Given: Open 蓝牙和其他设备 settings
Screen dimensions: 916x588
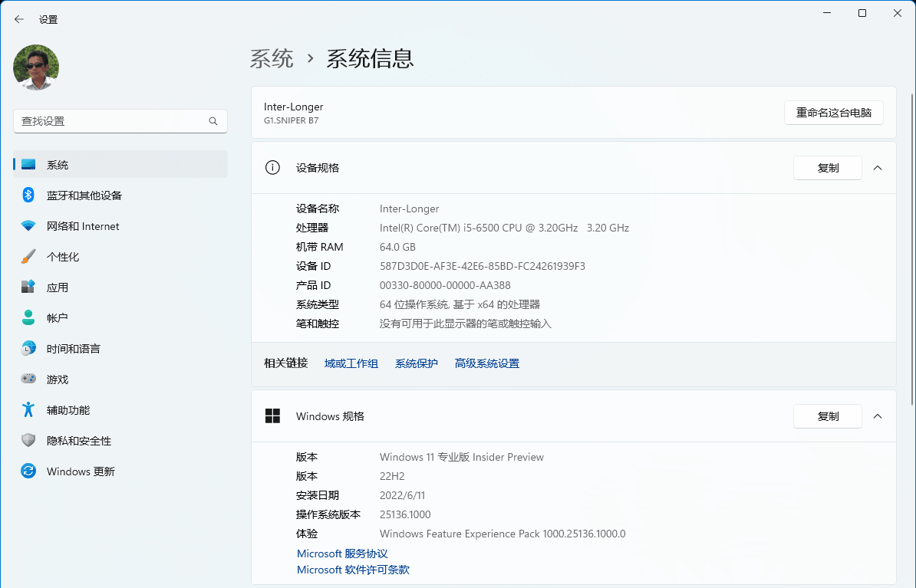Looking at the screenshot, I should [x=120, y=195].
